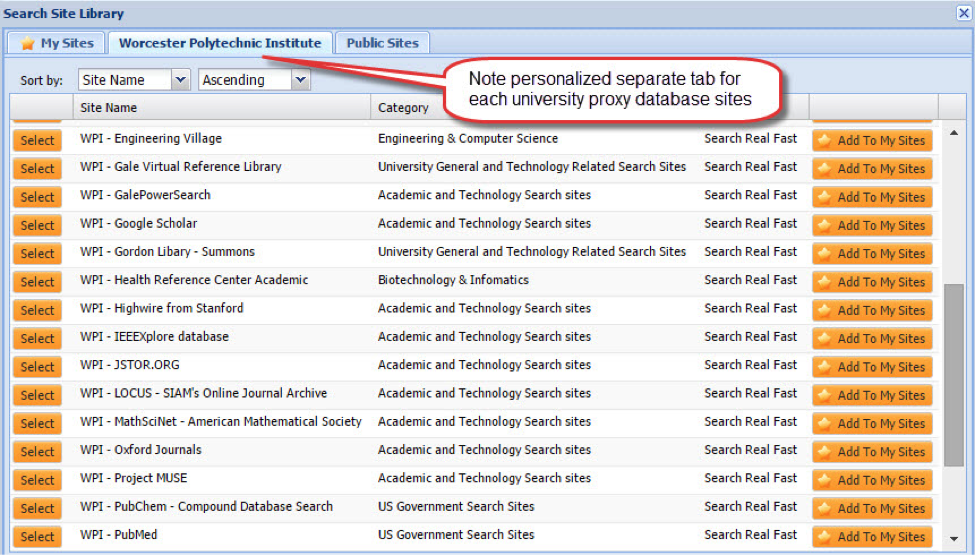
Task: Select WPI - LOCUS SIAM's Online Journal Archive
Action: pyautogui.click(x=37, y=395)
